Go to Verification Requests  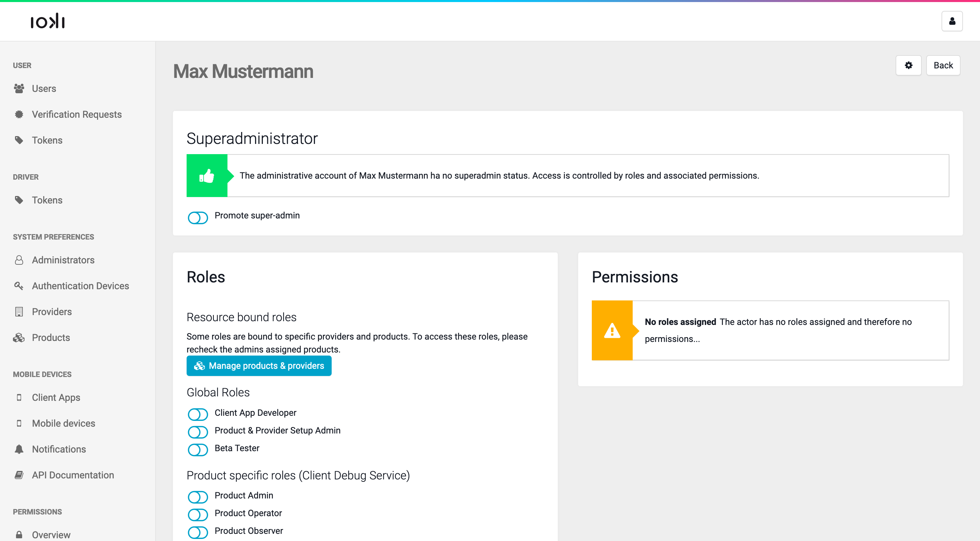coord(77,114)
